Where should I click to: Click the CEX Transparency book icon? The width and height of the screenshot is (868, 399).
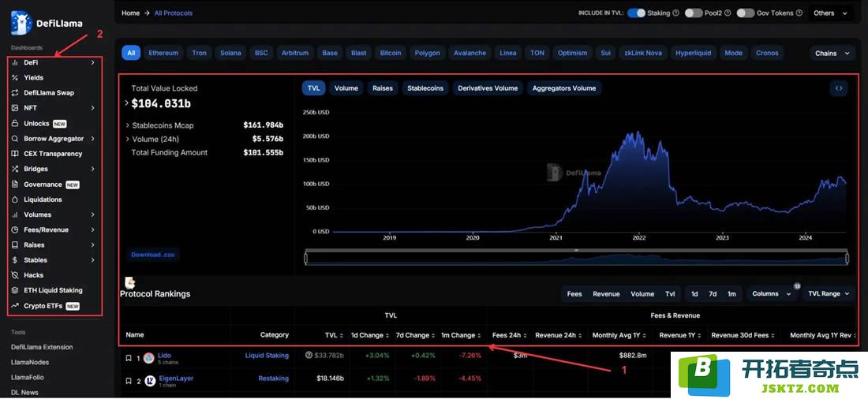tap(15, 154)
